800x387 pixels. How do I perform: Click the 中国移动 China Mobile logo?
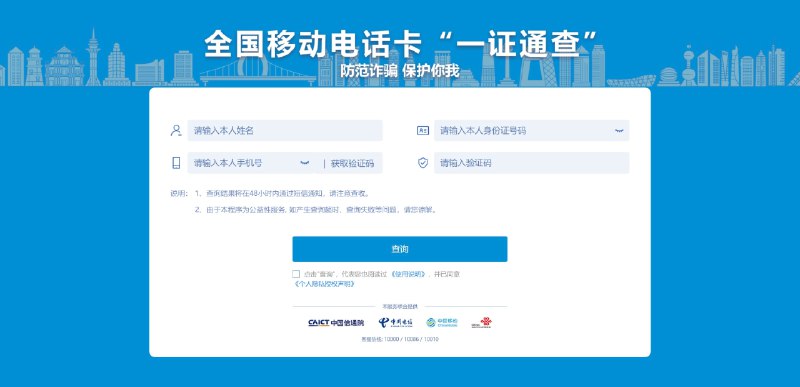[442, 322]
